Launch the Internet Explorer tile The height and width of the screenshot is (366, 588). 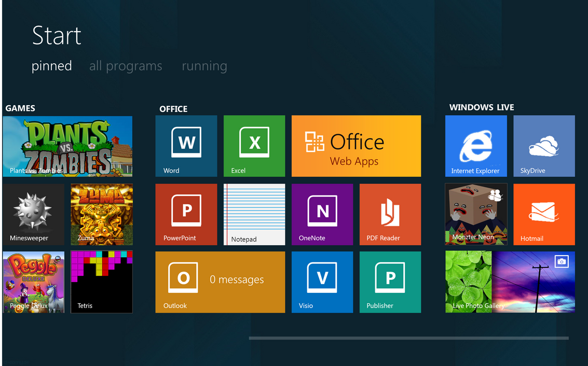(476, 146)
